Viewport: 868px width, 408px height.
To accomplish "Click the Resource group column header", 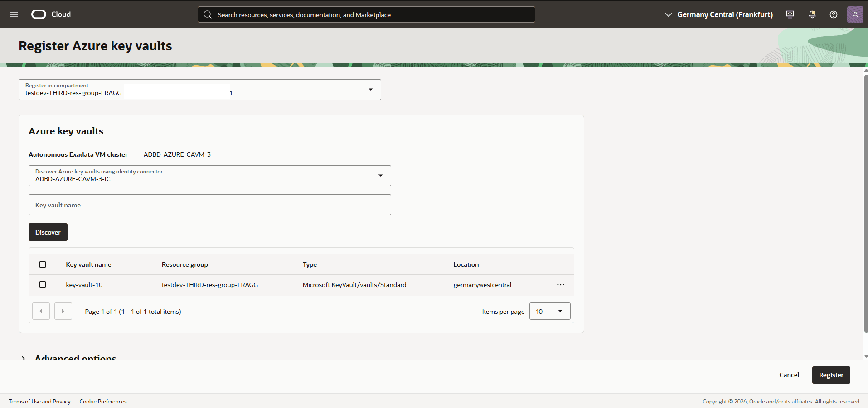I will pyautogui.click(x=185, y=264).
